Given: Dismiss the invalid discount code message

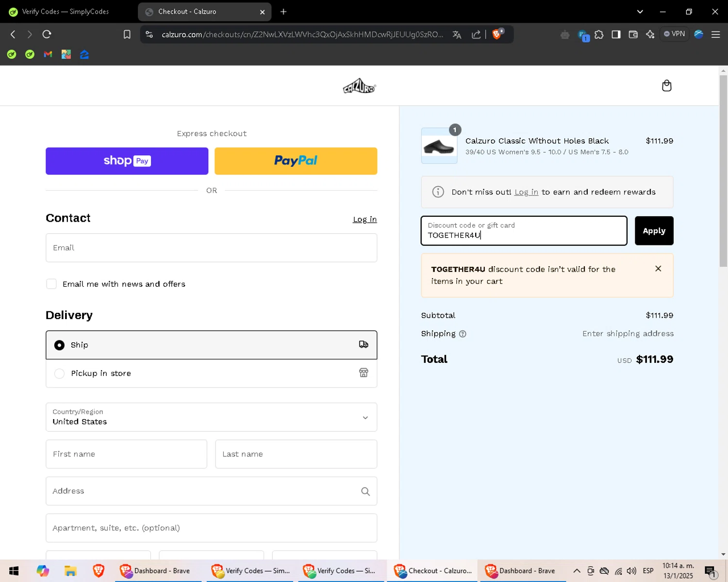Looking at the screenshot, I should point(658,269).
